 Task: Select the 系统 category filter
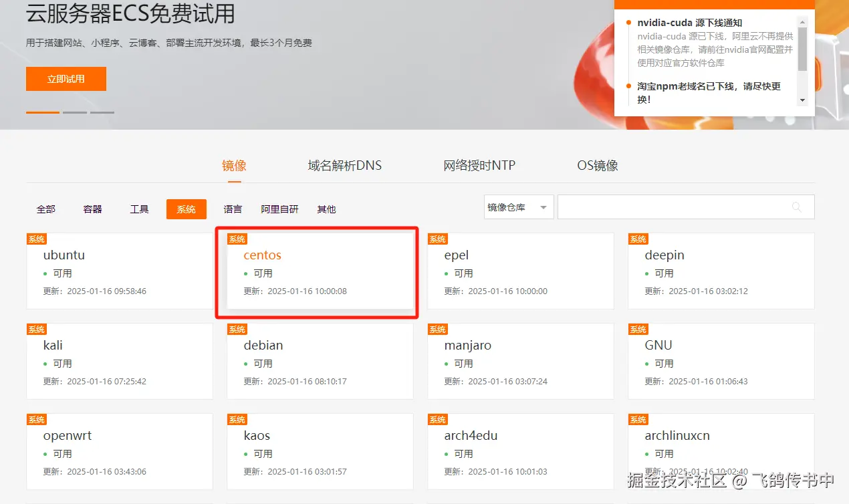187,209
